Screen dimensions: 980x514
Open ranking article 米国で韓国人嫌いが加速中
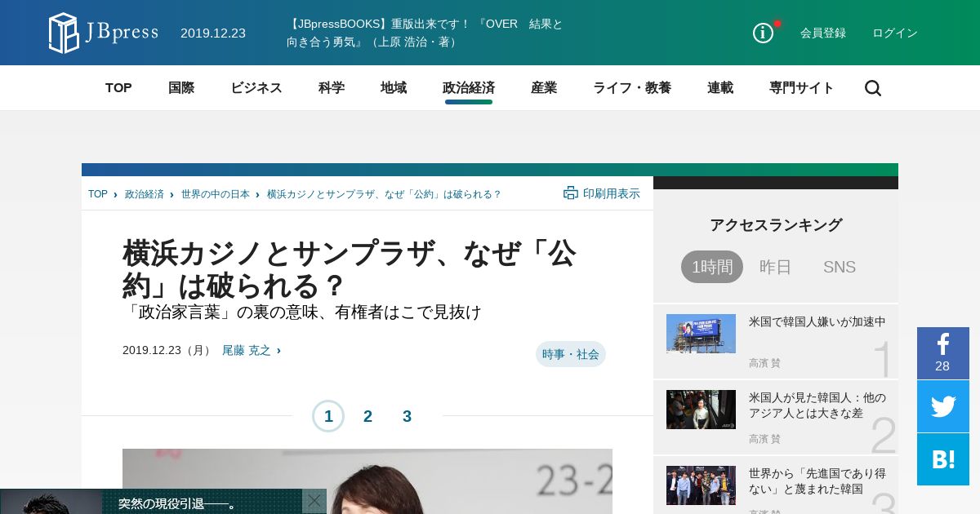[x=817, y=321]
